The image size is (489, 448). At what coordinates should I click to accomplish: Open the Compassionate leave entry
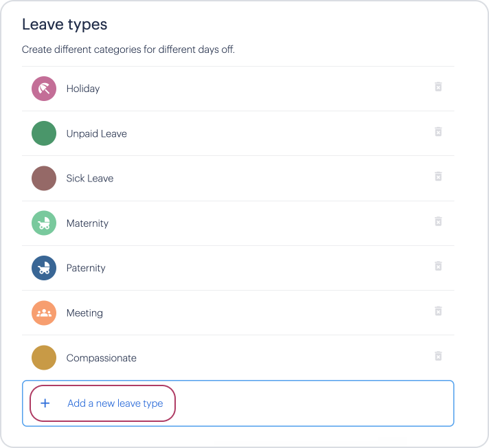tap(238, 357)
